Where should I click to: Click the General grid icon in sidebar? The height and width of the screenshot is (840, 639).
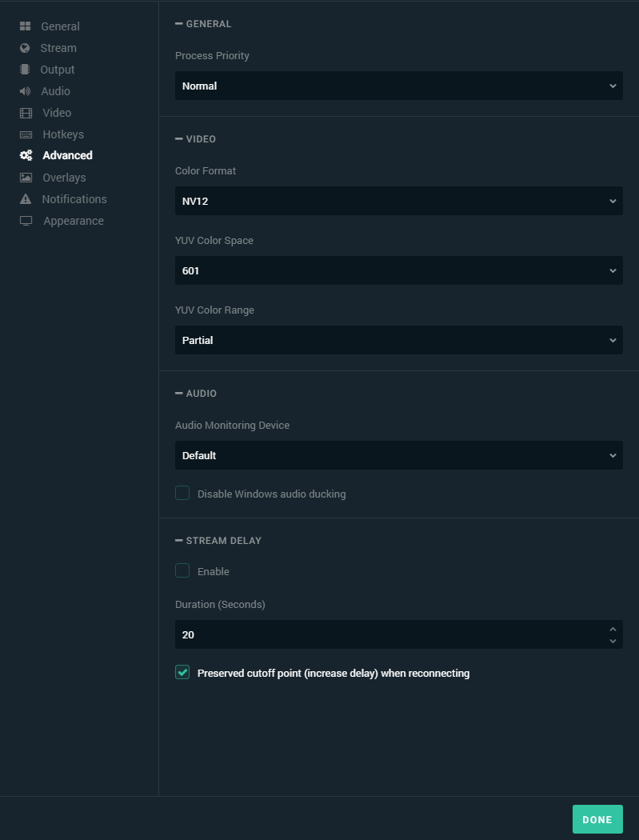25,26
